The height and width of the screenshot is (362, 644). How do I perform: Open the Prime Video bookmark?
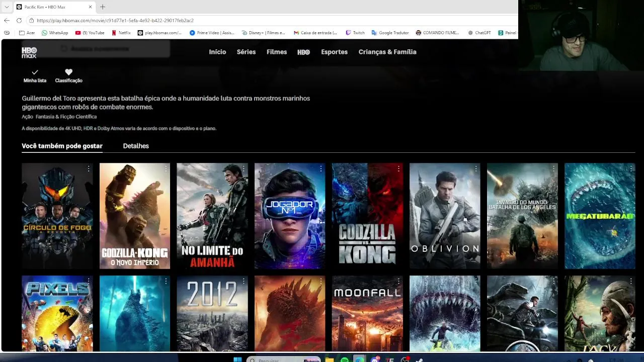(x=212, y=33)
